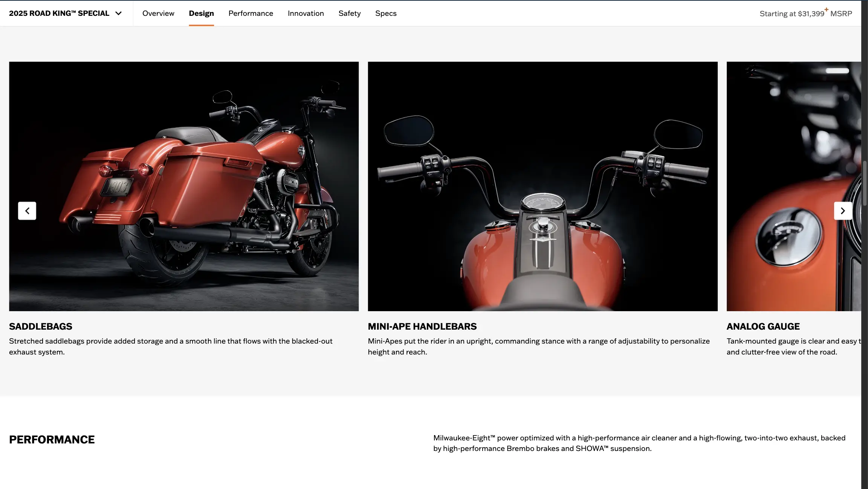Click the ANALOG GAUGE heading
This screenshot has height=489, width=868.
763,326
